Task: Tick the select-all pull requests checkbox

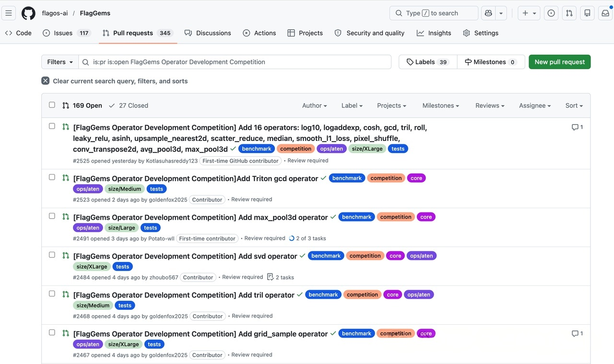Action: coord(52,105)
